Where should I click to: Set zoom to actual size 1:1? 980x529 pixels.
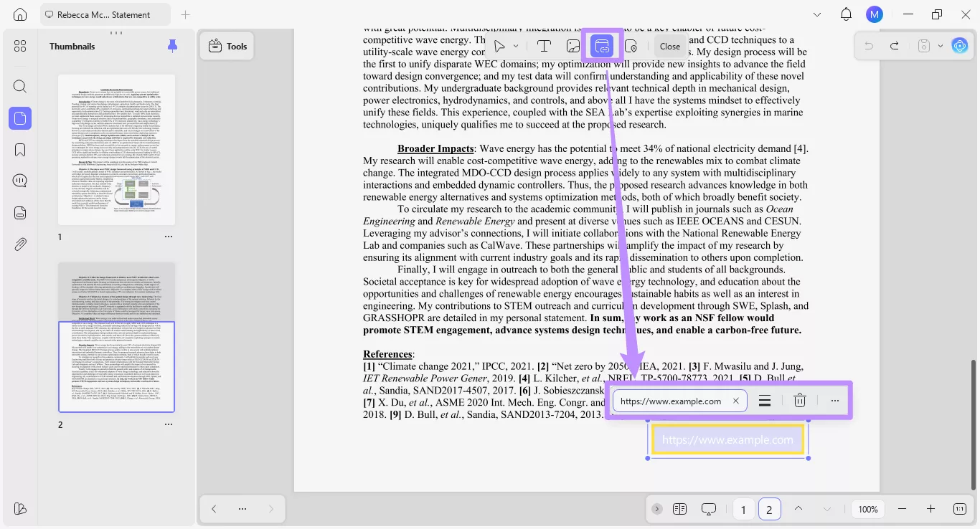tap(960, 509)
